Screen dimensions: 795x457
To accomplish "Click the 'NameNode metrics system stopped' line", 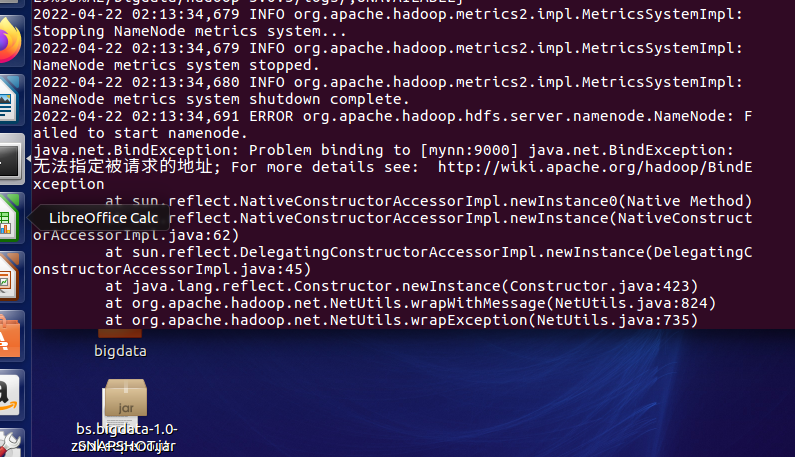I will click(x=176, y=65).
